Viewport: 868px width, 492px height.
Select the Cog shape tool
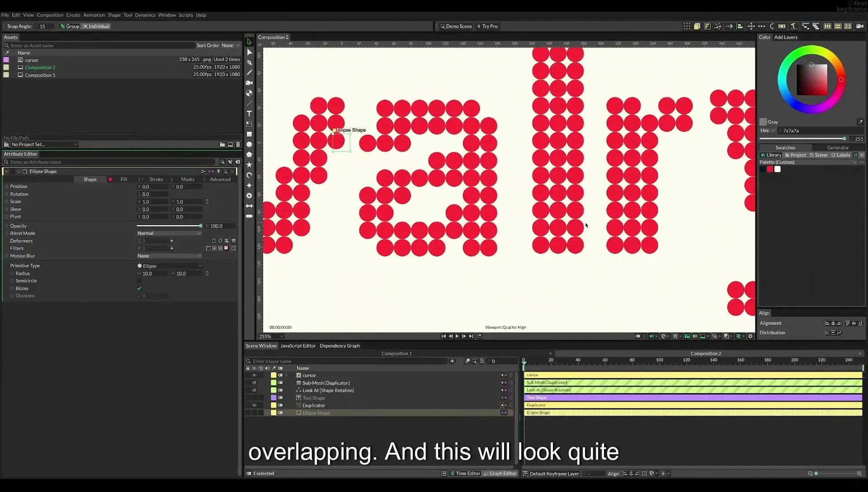(x=249, y=196)
